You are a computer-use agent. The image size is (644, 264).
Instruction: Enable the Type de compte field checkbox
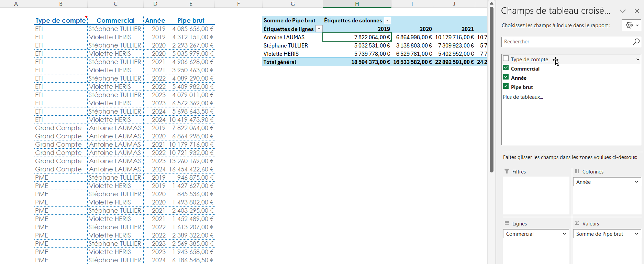click(x=506, y=59)
